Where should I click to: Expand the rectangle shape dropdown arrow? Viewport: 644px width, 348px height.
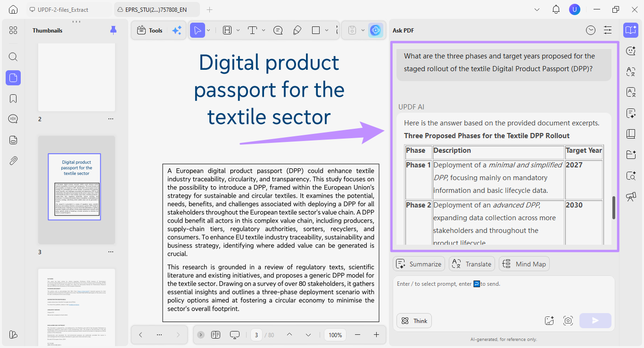pos(327,30)
